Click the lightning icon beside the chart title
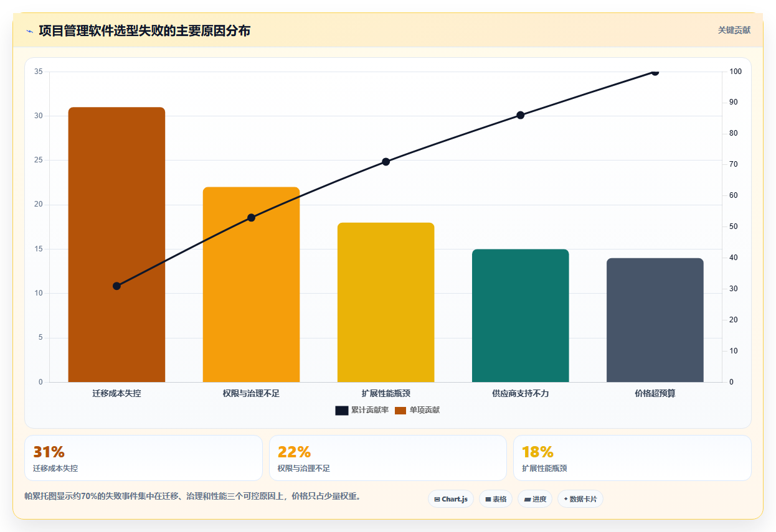 [29, 31]
